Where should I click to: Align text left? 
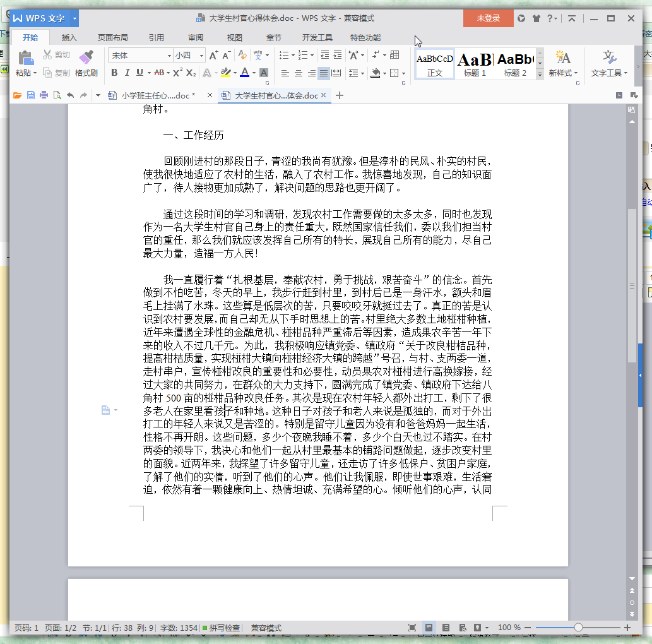[285, 73]
